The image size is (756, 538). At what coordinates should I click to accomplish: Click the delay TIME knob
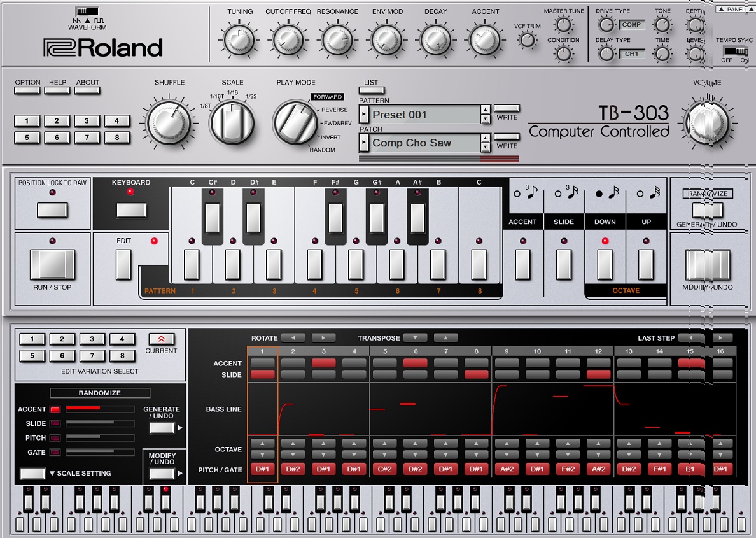pyautogui.click(x=662, y=53)
